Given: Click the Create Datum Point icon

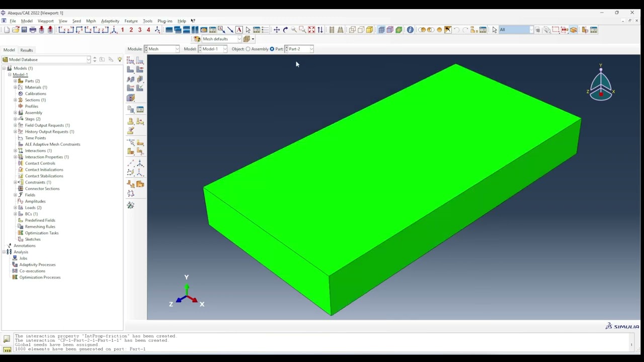Looking at the screenshot, I should tap(130, 164).
